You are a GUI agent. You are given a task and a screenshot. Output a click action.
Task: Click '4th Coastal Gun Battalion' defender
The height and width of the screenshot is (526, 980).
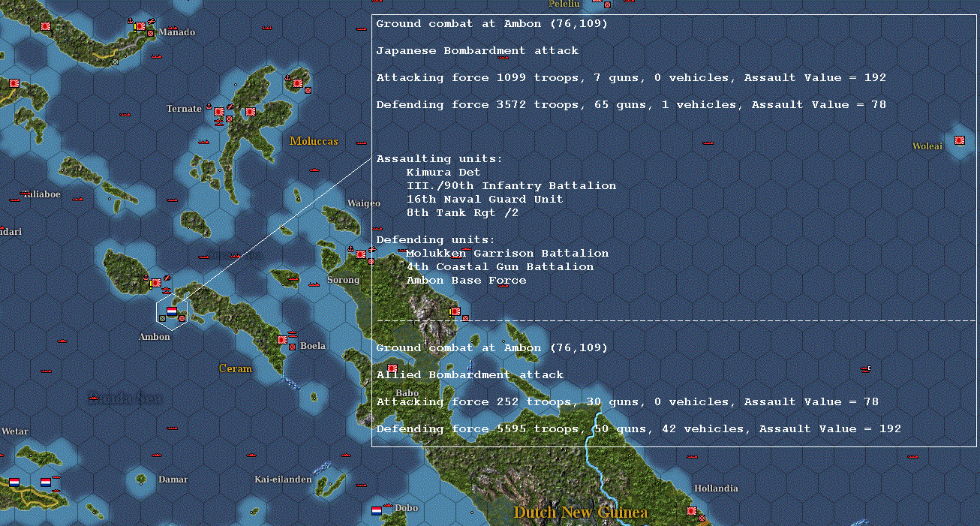[500, 267]
